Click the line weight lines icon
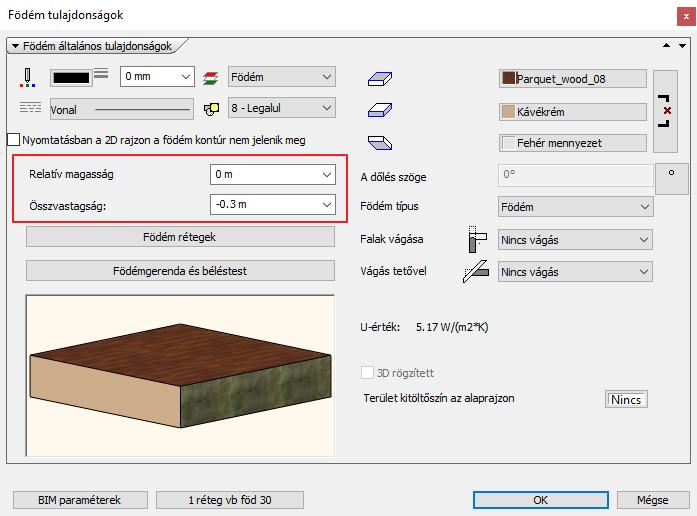 tap(101, 73)
